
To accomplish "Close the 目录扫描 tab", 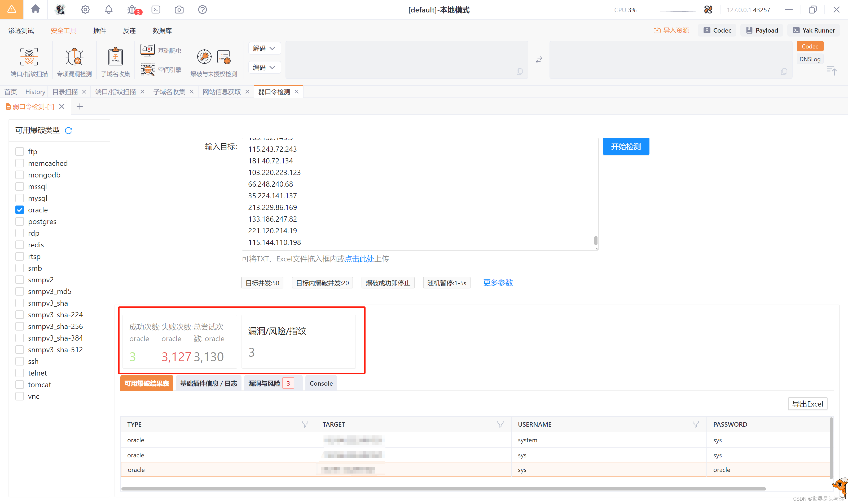I will [x=84, y=92].
